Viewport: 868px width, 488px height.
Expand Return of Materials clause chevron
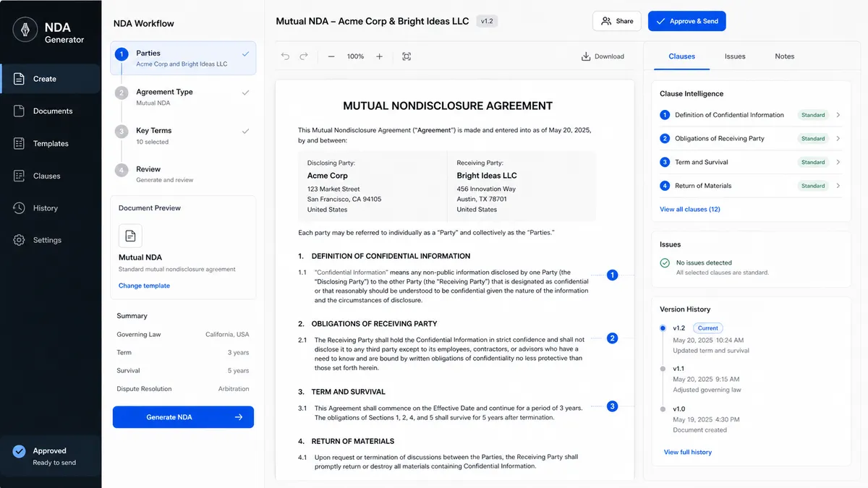(838, 186)
